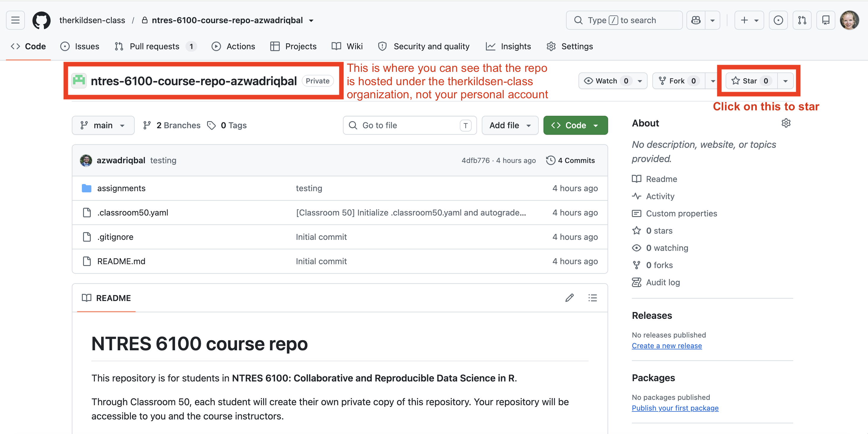Click the pull requests icon in header
This screenshot has height=434, width=868.
802,20
